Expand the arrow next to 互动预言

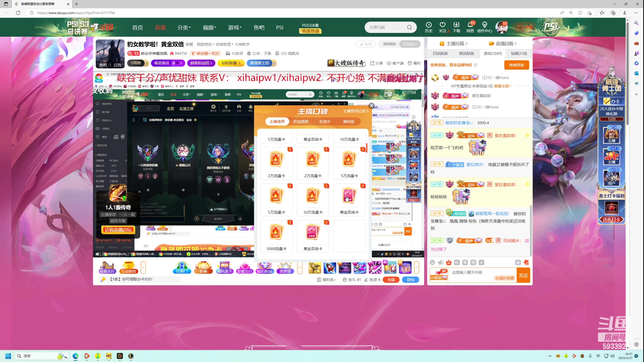143,267
